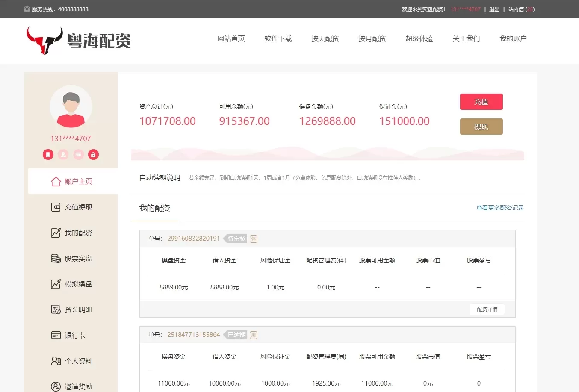Open 站内信 messages in header
Viewport: 579px width, 392px height.
coord(521,9)
